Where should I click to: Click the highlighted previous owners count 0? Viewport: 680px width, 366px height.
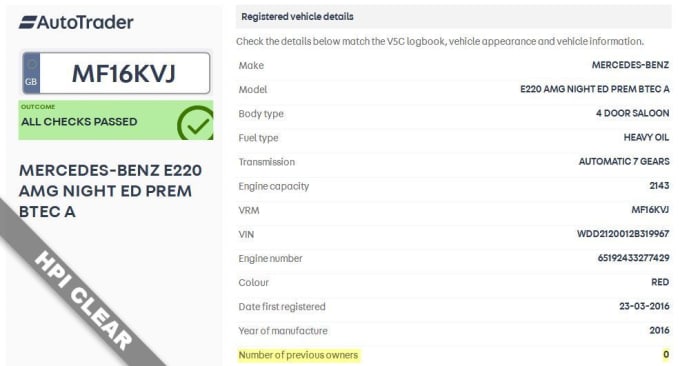click(666, 355)
